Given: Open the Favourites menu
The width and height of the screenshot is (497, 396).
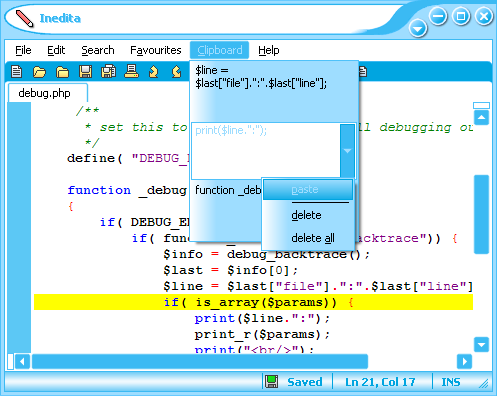Looking at the screenshot, I should 156,50.
